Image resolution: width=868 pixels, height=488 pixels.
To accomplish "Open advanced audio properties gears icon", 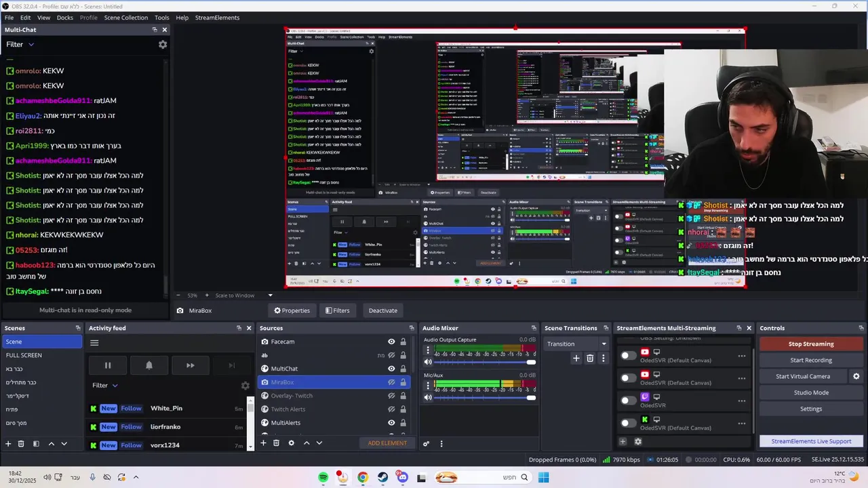I will (426, 444).
